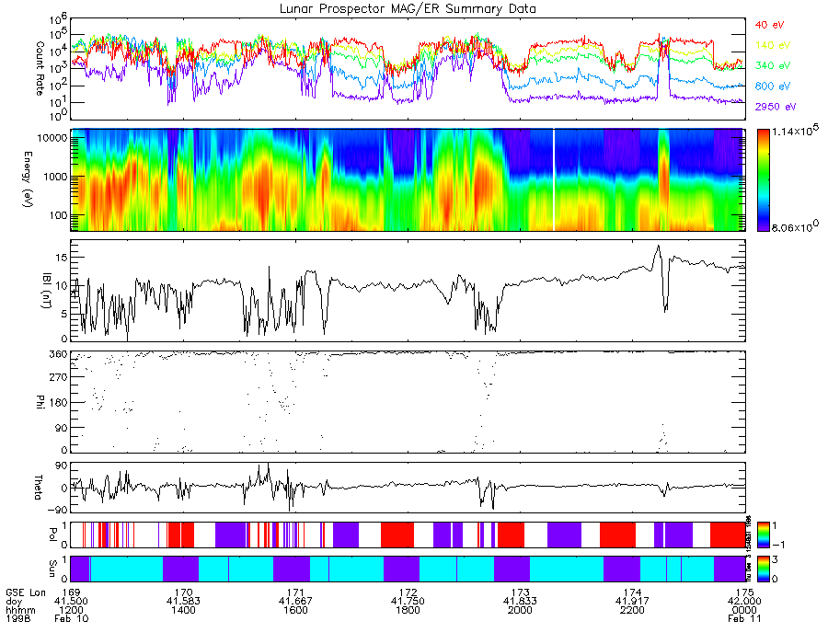Screen dimensions: 828x644
Task: Click the GSE longitude value "169"
Action: coord(71,592)
